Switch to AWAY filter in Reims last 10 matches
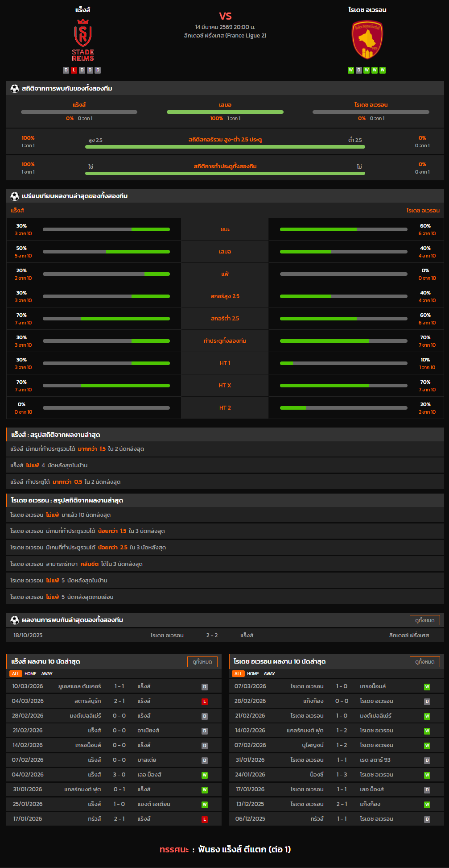Viewport: 449px width, 868px height. coord(47,674)
